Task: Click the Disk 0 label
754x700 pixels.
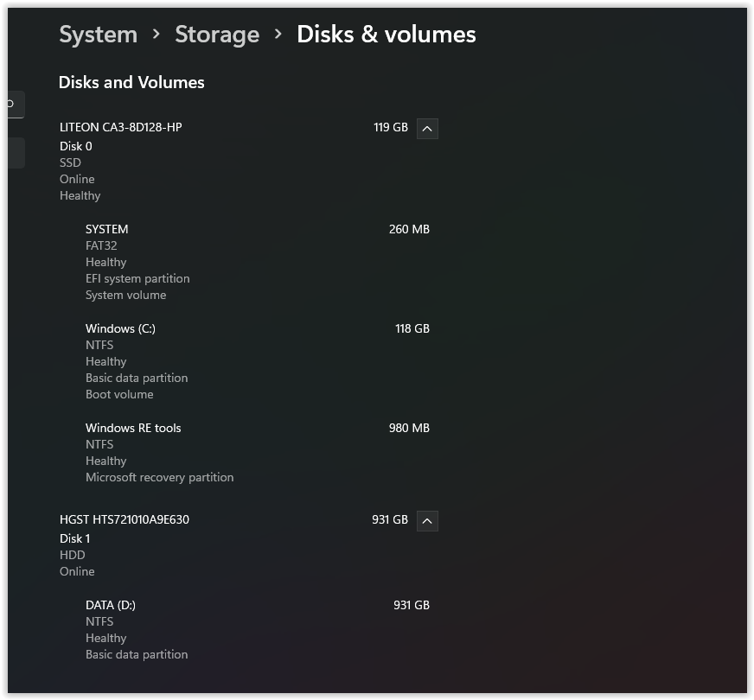Action: click(75, 146)
